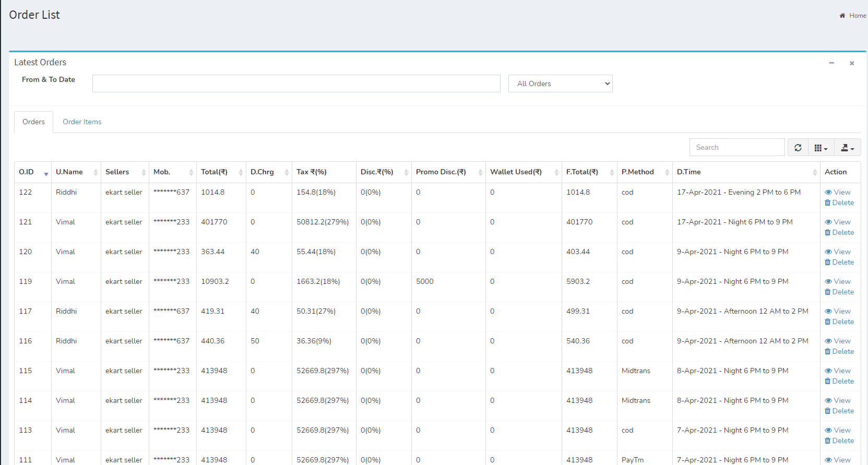The height and width of the screenshot is (465, 868).
Task: View order 115 details
Action: click(838, 371)
